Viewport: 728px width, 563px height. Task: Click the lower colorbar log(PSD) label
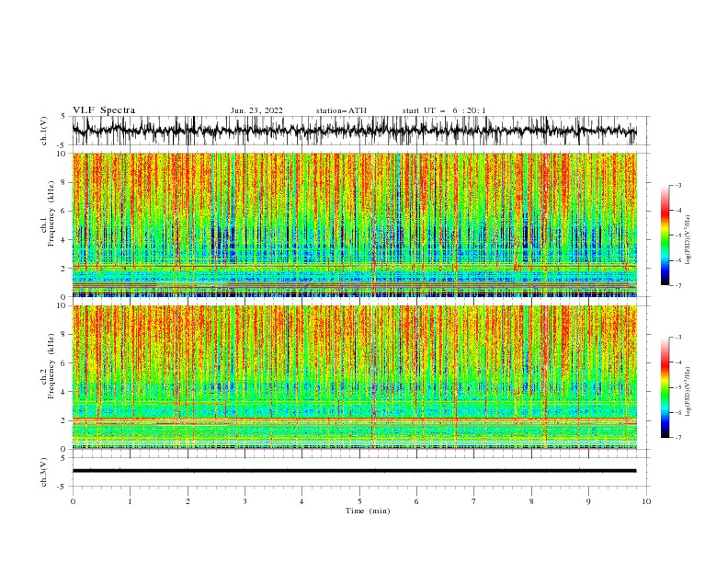click(688, 393)
